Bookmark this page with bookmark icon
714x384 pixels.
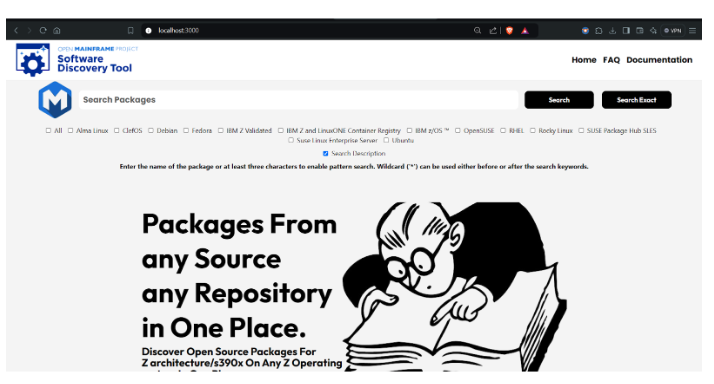(131, 31)
